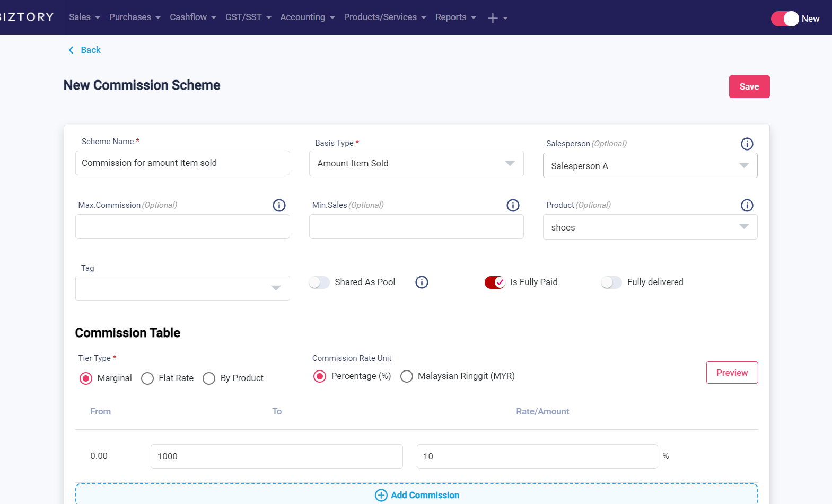The image size is (832, 504).
Task: Select By Product tier type
Action: coord(209,378)
